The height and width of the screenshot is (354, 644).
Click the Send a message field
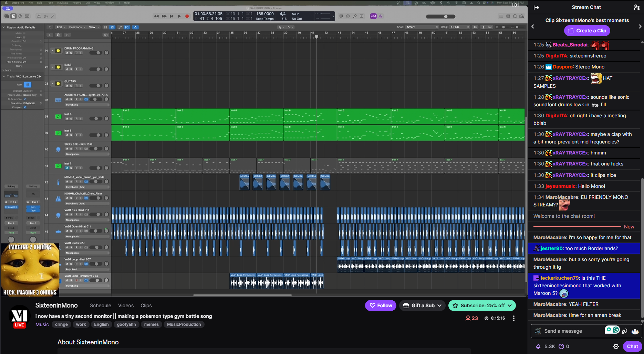click(x=572, y=331)
